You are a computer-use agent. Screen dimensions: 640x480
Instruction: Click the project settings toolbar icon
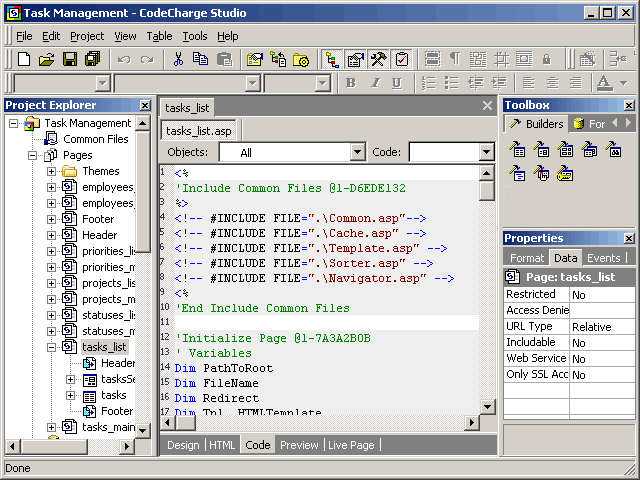click(255, 60)
